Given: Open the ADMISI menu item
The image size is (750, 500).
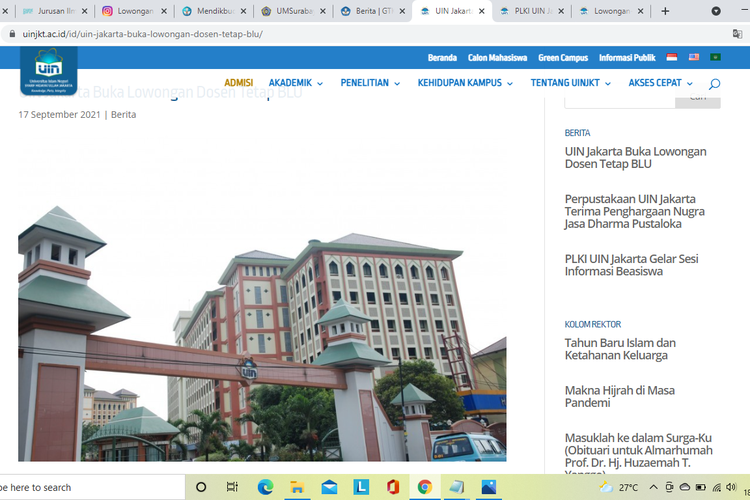Looking at the screenshot, I should [x=238, y=83].
